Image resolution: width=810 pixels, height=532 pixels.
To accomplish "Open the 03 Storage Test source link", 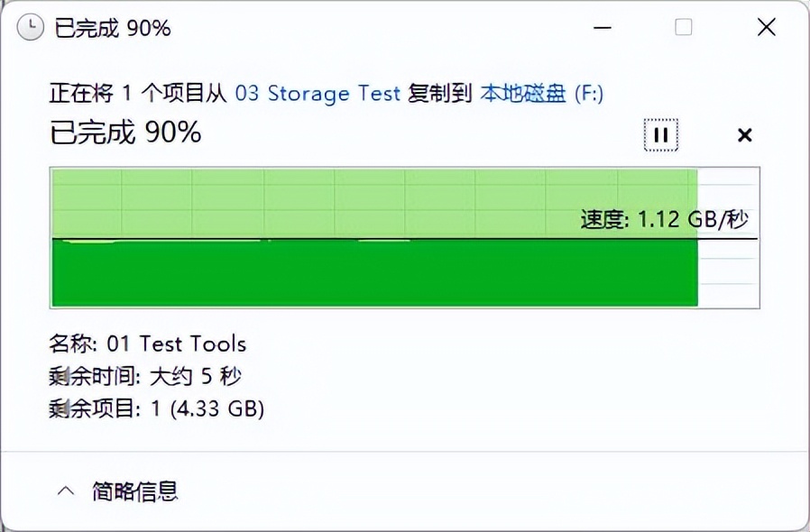I will pyautogui.click(x=318, y=93).
